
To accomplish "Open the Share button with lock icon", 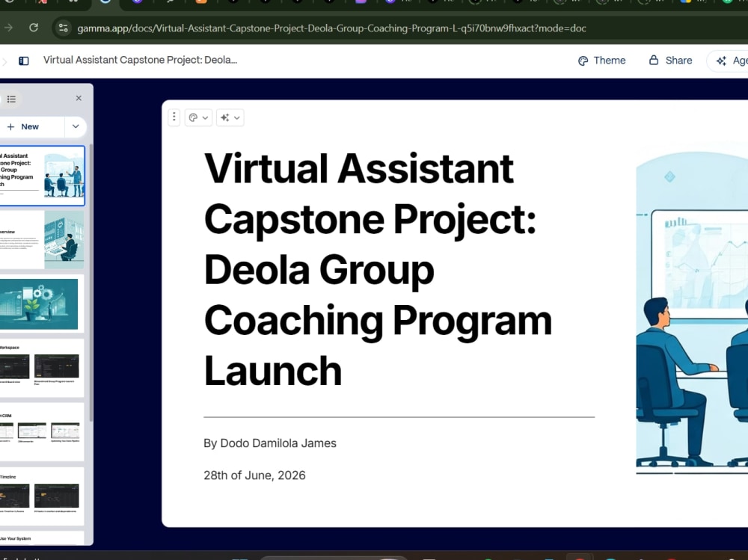I will (x=670, y=61).
